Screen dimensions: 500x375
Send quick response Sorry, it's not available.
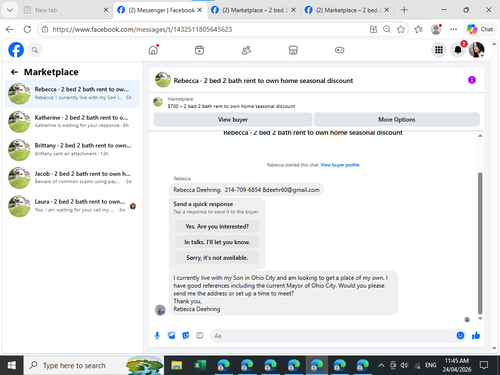[217, 258]
